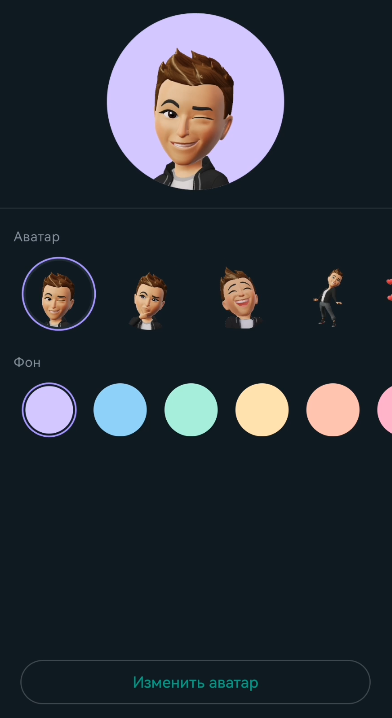Viewport: 392px width, 718px height.
Task: Pick the laughing avatar sticker
Action: [241, 298]
